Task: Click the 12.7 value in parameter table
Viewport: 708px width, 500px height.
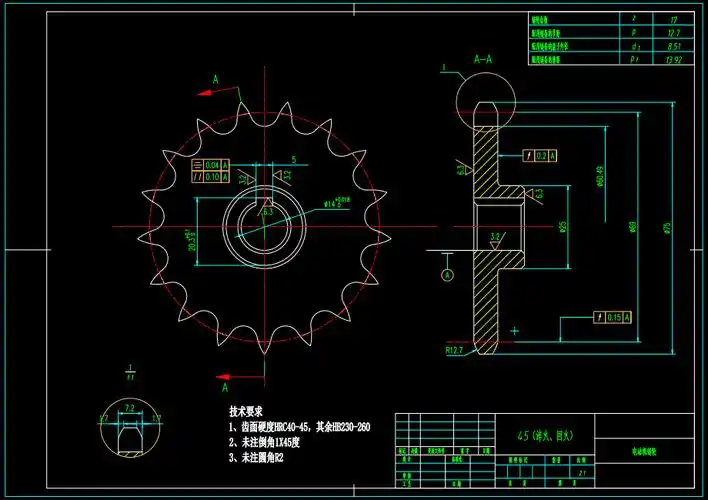Action: pos(673,32)
